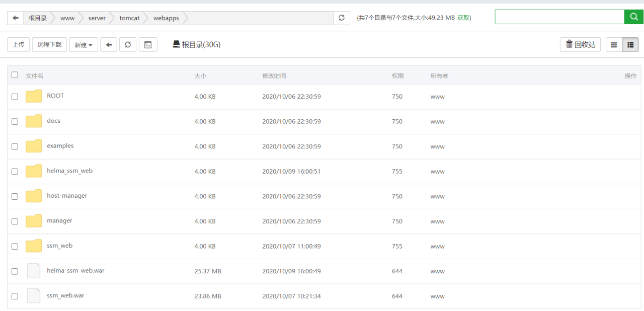Navigate to the tomcat breadcrumb segment
This screenshot has height=311, width=644.
[129, 18]
